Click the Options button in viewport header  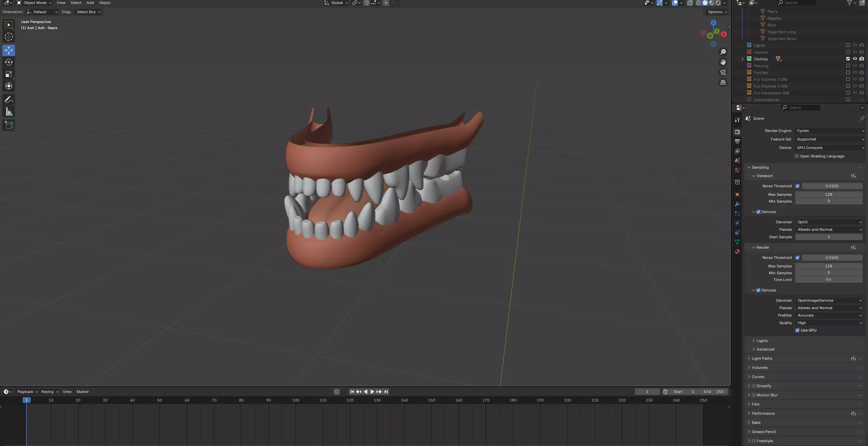click(717, 12)
